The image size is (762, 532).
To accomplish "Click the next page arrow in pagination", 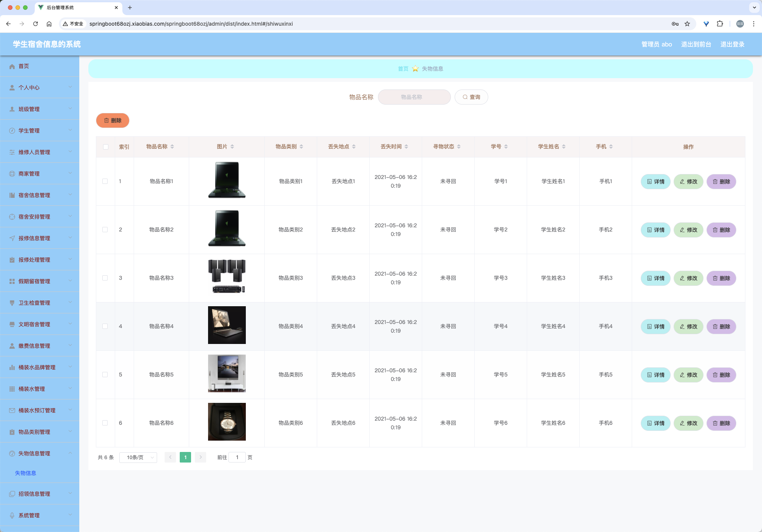I will pos(201,457).
